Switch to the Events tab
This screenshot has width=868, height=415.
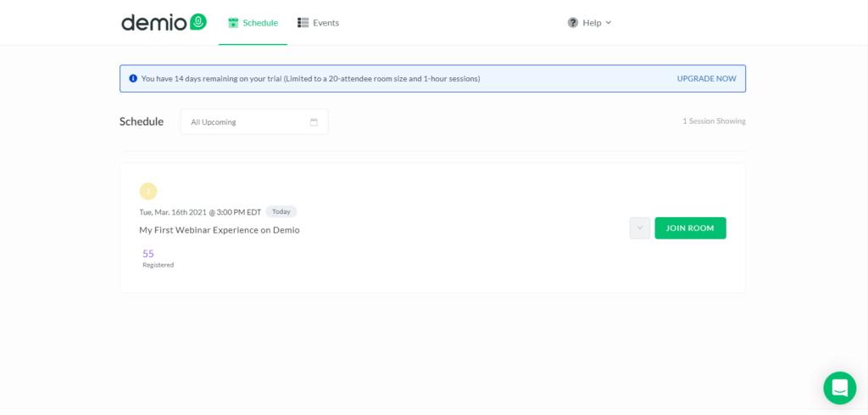[x=319, y=23]
